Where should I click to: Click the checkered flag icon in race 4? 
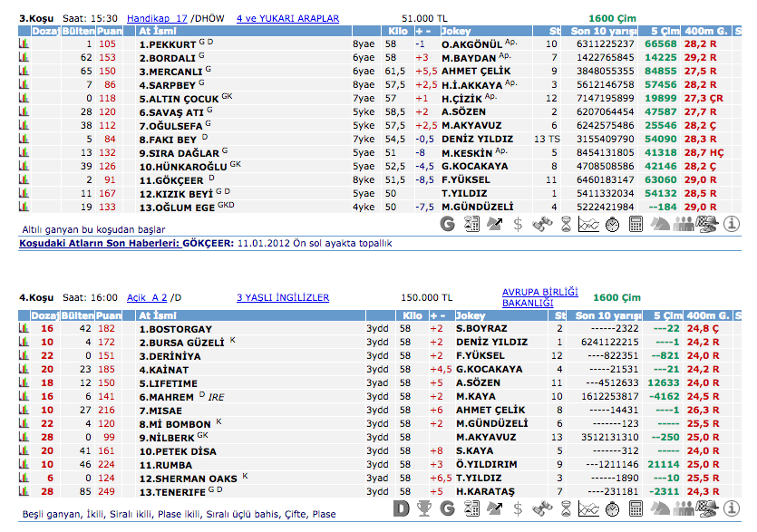pos(707,508)
